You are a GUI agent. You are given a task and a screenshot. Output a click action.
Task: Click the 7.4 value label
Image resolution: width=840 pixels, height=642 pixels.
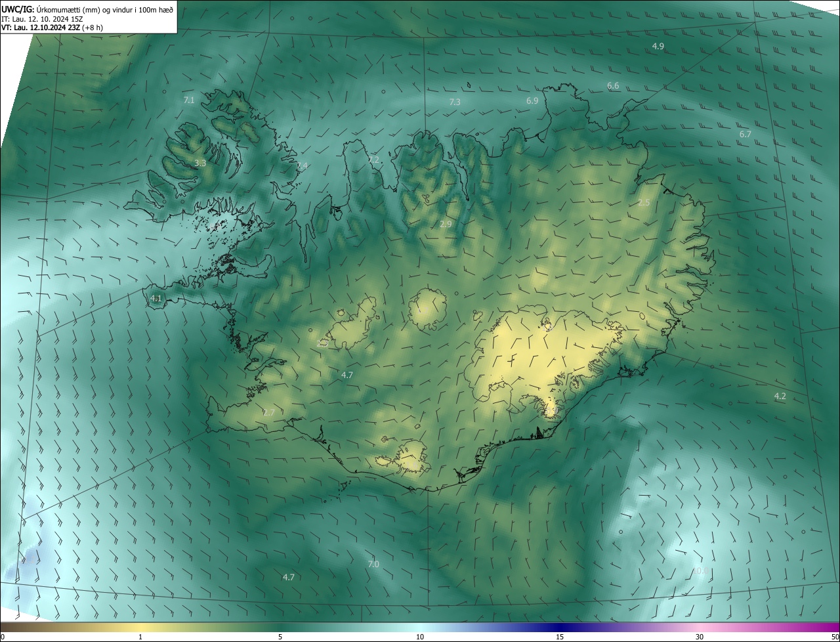301,166
